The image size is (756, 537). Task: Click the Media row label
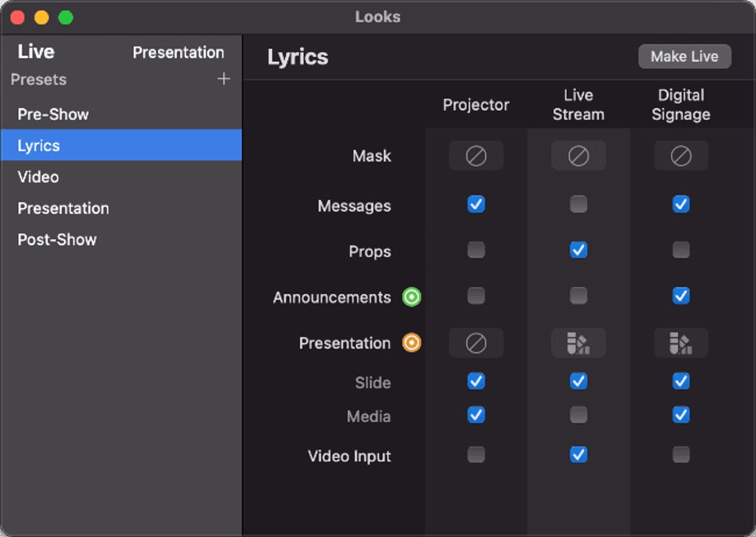[368, 416]
